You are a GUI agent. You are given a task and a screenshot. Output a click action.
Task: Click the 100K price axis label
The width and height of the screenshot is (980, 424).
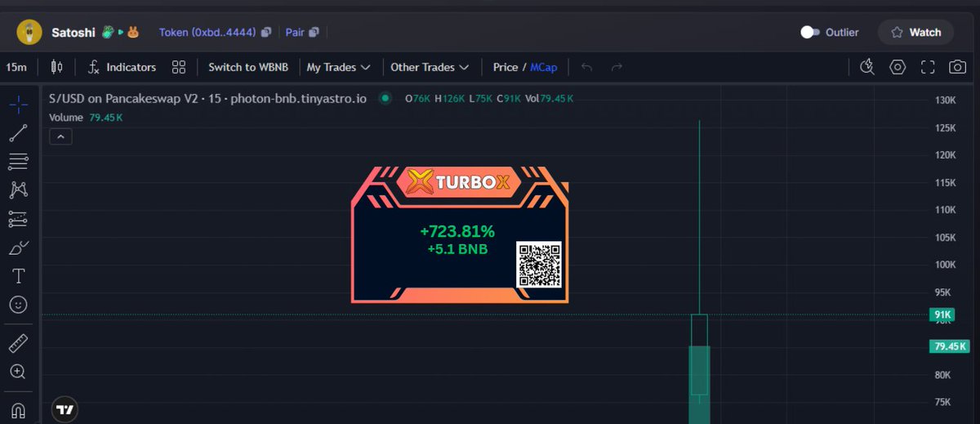[x=945, y=265]
